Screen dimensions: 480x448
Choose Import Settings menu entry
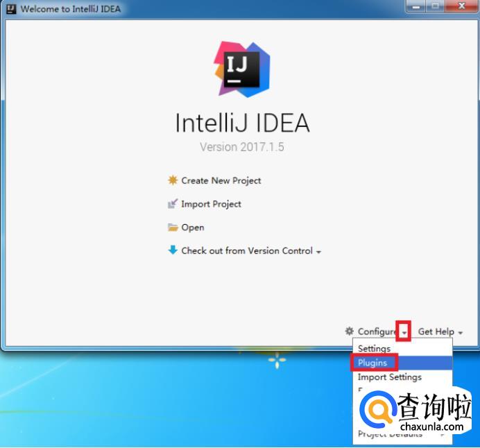tap(402, 377)
